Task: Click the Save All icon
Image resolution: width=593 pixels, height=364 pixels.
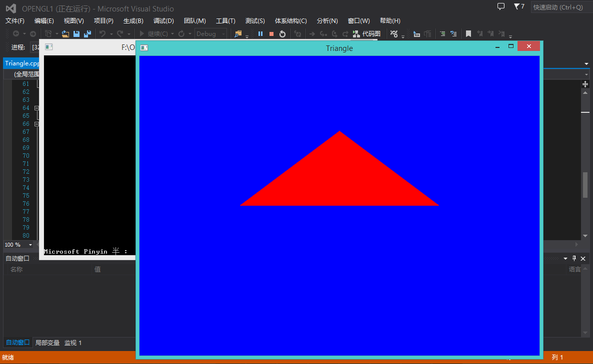Action: [86, 33]
